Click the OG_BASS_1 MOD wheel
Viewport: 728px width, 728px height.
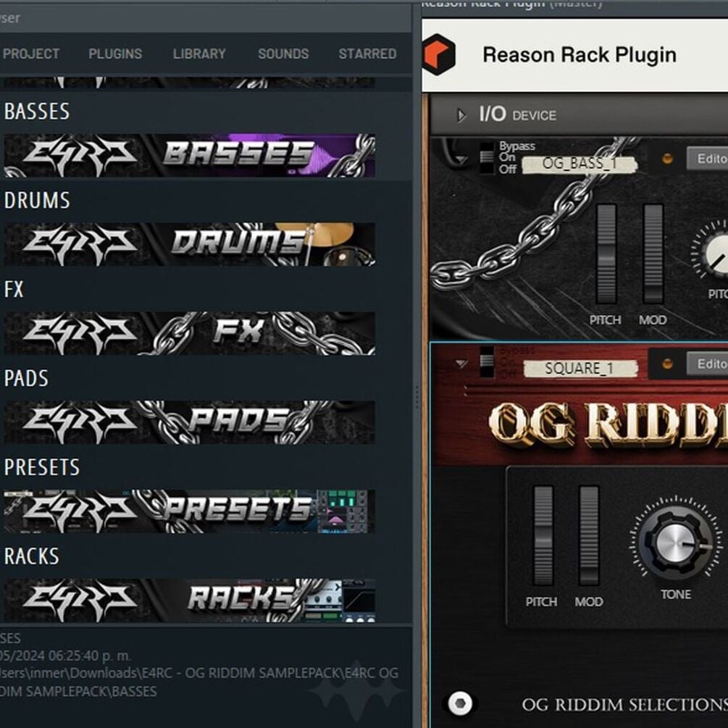[653, 254]
